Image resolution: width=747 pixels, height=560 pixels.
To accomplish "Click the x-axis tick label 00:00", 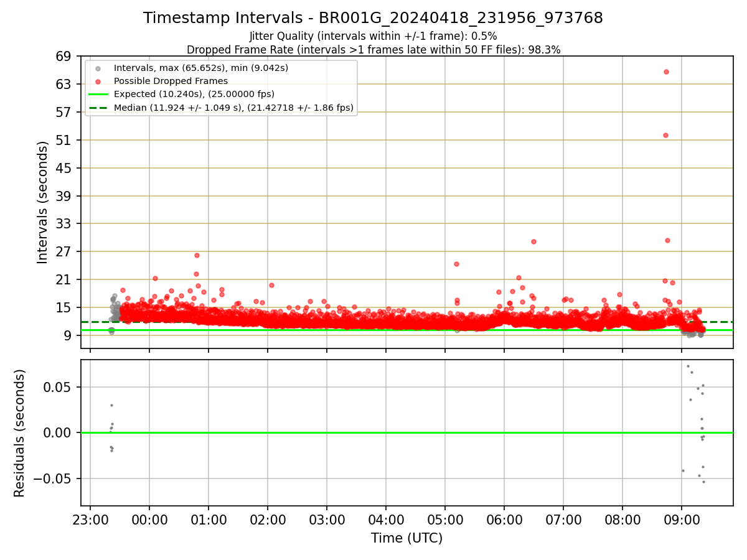I will pos(149,520).
